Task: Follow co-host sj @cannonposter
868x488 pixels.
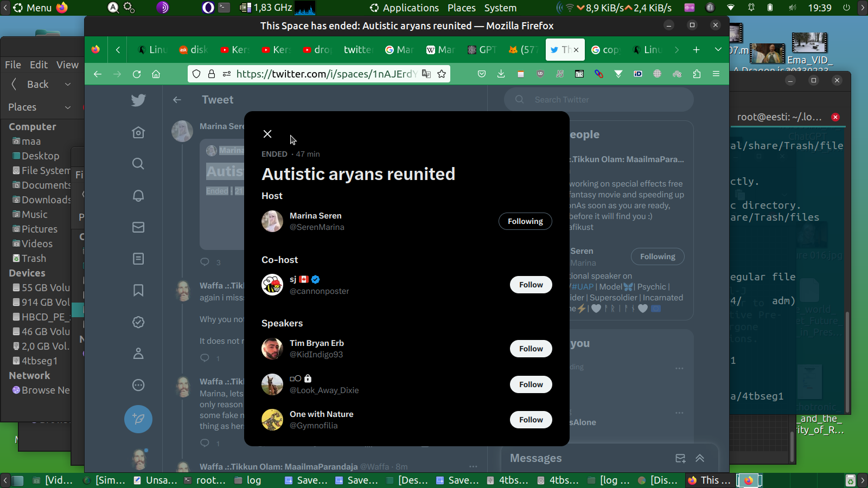Action: [x=531, y=285]
